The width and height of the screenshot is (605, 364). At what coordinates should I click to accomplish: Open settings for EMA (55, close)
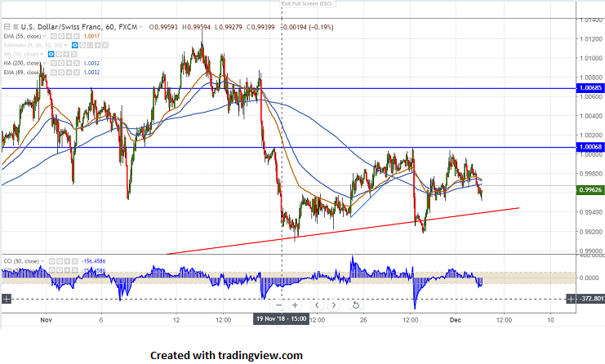61,36
